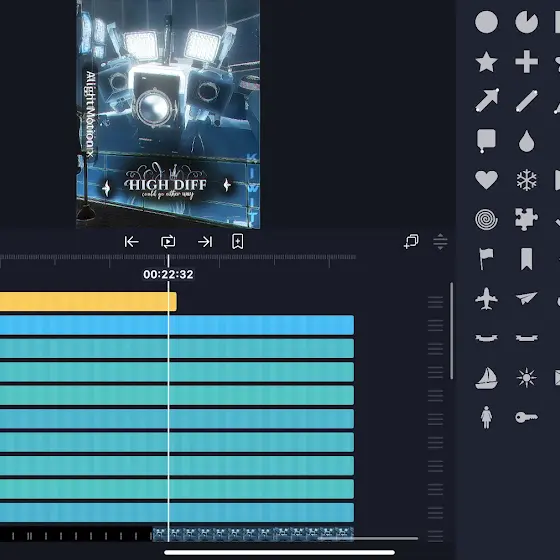Select the pie wedge shape
The image size is (560, 560).
(526, 22)
